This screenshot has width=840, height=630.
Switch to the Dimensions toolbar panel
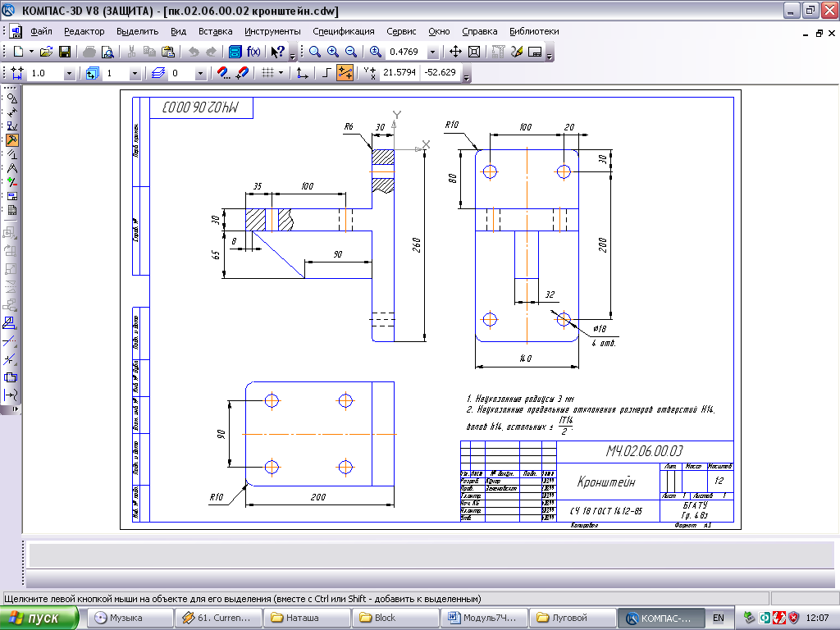[11, 112]
